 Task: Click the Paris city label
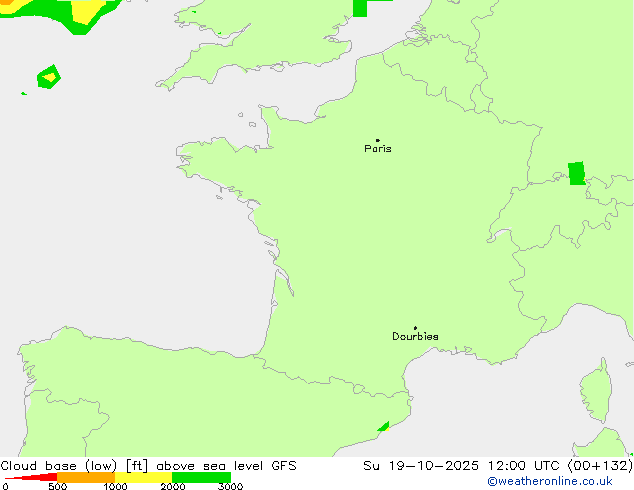click(378, 149)
